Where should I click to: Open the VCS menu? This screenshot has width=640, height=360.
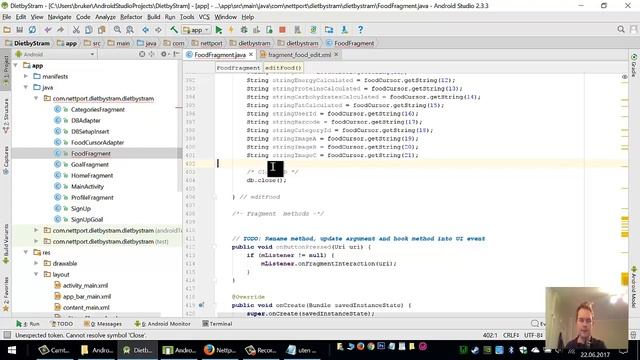tap(204, 17)
